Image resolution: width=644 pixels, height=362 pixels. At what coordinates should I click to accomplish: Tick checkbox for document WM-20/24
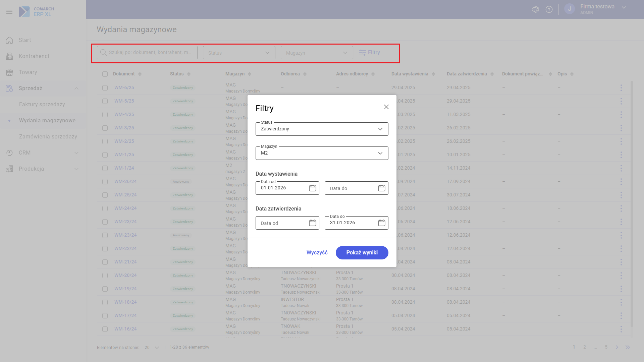click(105, 276)
